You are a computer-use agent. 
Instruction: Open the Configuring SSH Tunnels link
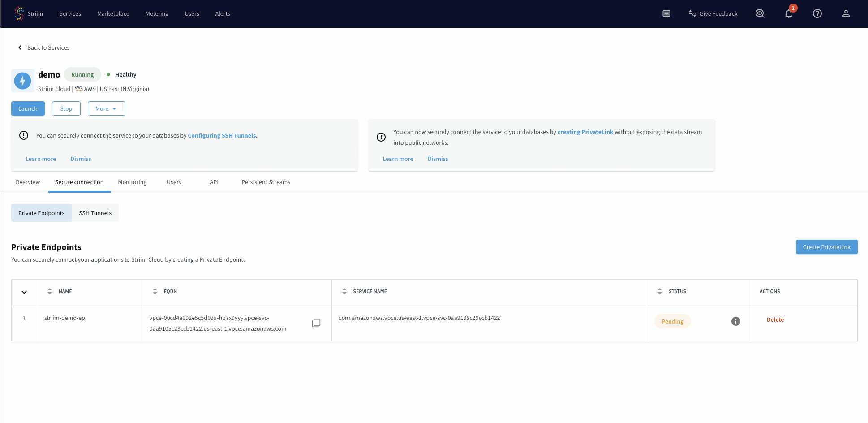(x=222, y=135)
